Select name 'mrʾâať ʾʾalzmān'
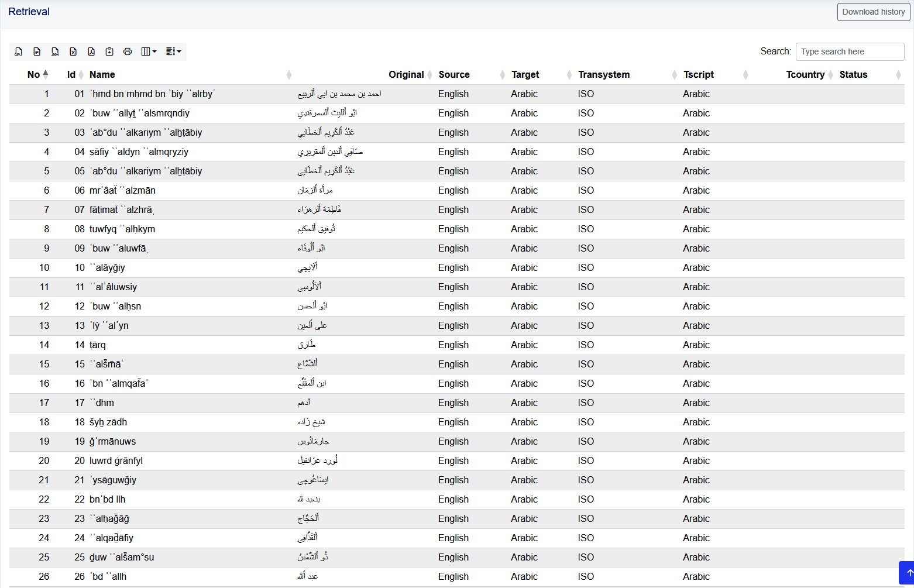Image resolution: width=914 pixels, height=588 pixels. 122,191
